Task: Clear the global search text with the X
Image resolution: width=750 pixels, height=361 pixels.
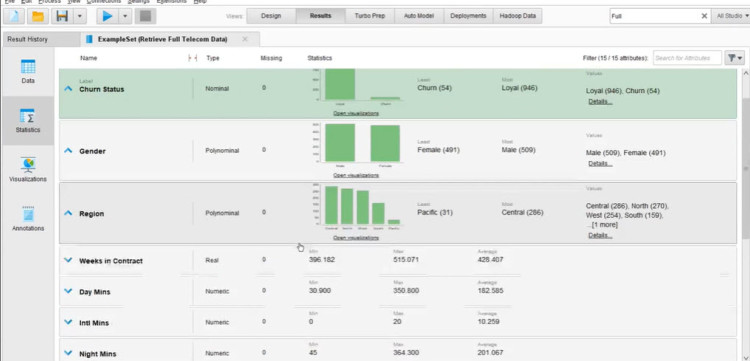Action: coord(704,16)
